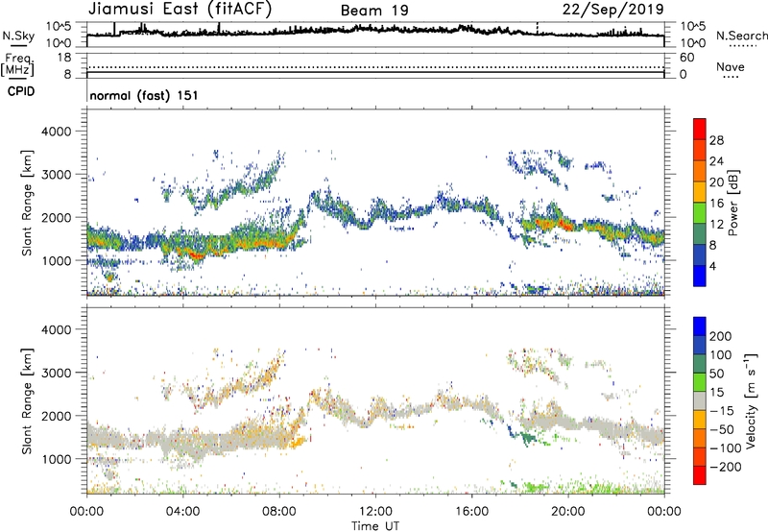This screenshot has height=532, width=768.
Task: Click the 'Freq. [MHz]' label
Action: tap(17, 64)
